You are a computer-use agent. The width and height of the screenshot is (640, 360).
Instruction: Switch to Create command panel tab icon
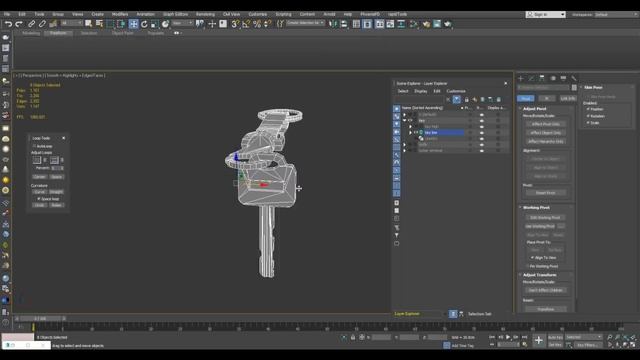point(521,78)
